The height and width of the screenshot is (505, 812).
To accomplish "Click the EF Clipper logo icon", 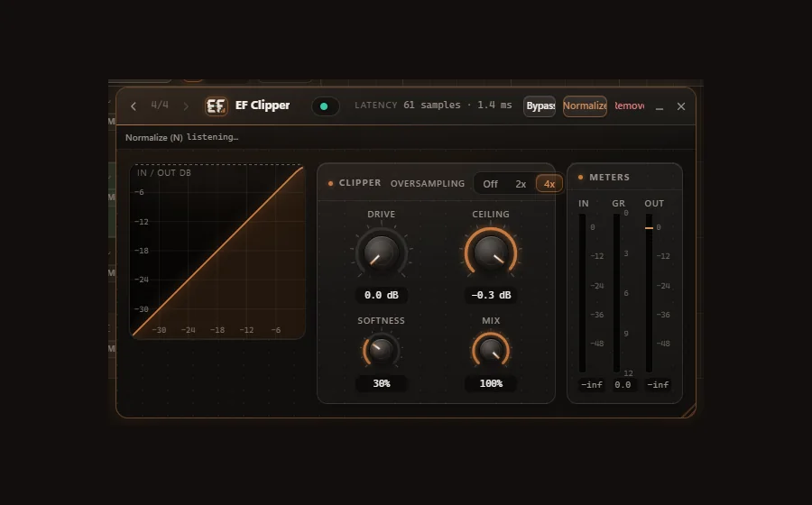I will click(x=217, y=106).
